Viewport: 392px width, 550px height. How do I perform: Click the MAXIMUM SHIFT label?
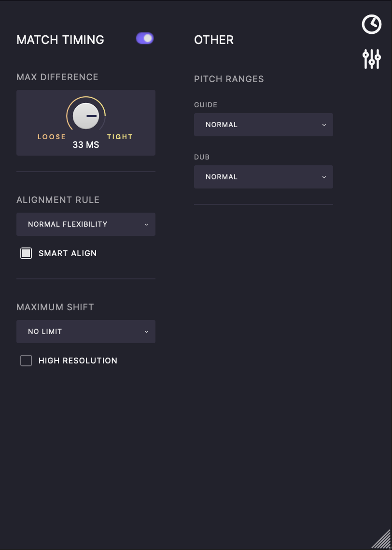55,307
